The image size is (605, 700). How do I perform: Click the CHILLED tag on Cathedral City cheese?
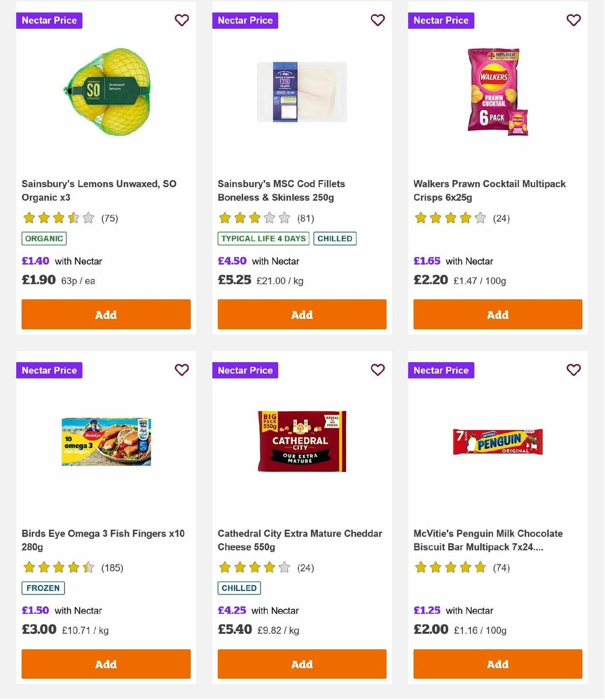238,588
